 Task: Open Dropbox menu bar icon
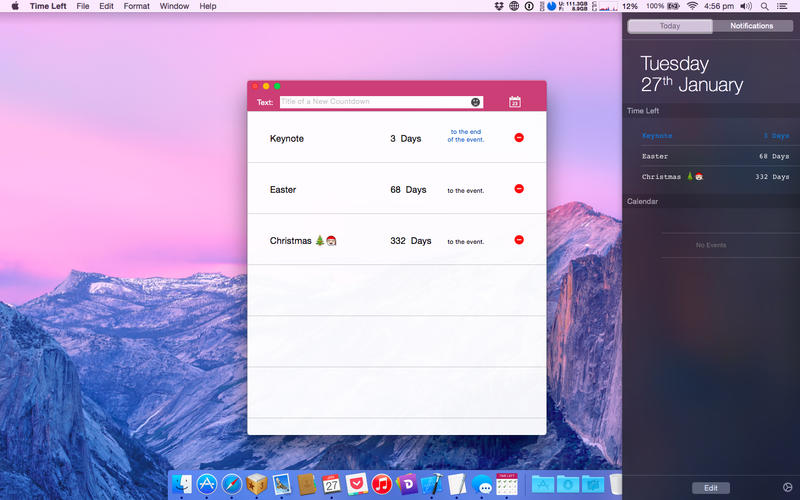499,6
